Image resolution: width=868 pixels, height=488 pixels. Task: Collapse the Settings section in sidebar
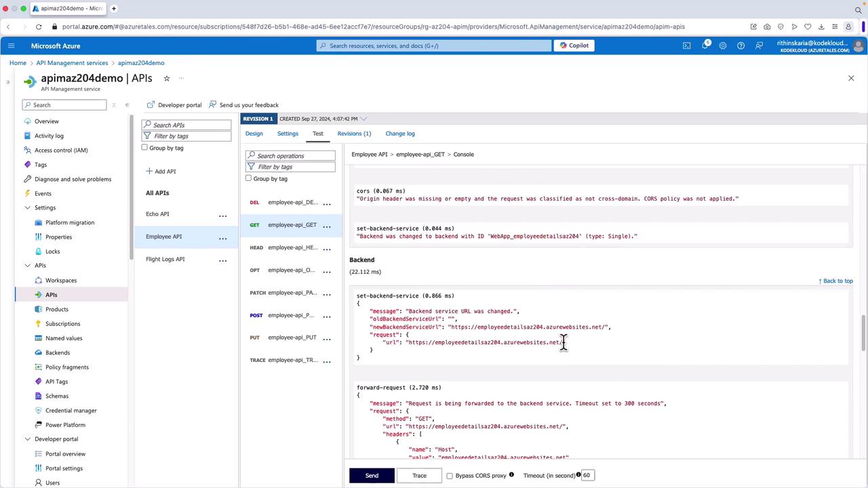click(x=28, y=207)
